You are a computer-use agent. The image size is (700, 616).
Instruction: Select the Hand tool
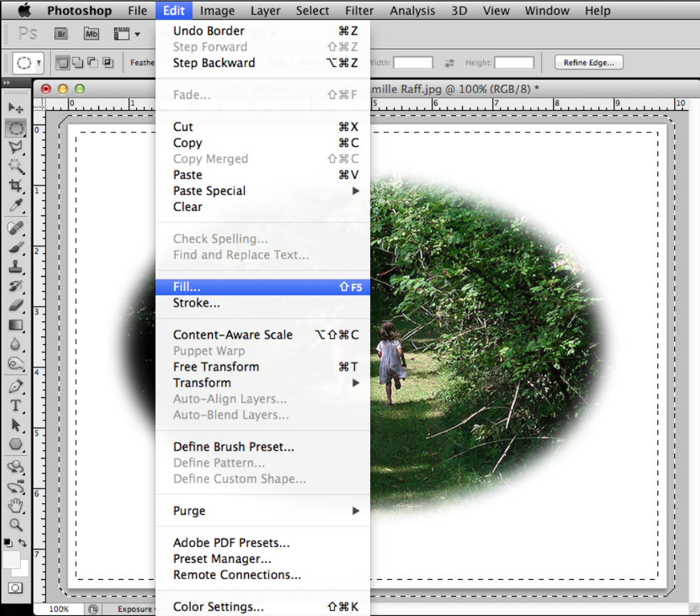15,505
